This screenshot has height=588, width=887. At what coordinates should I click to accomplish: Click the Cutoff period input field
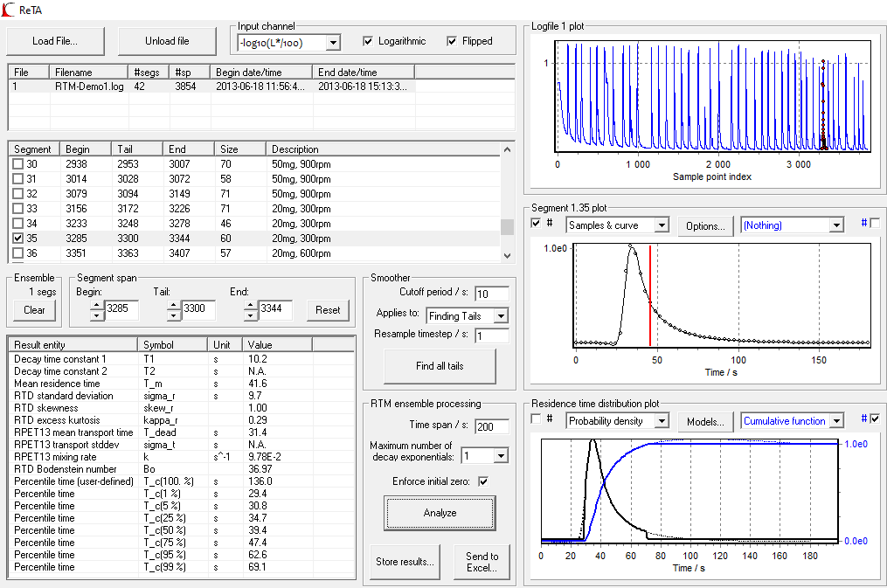click(492, 294)
